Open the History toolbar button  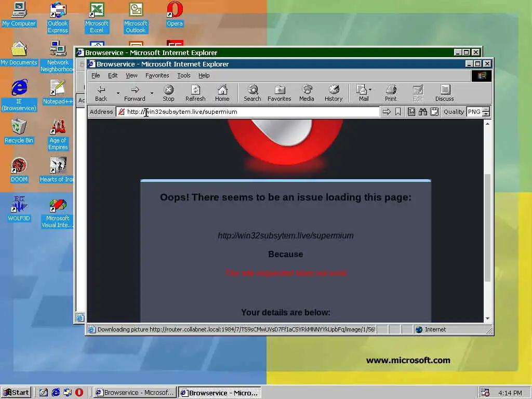334,93
